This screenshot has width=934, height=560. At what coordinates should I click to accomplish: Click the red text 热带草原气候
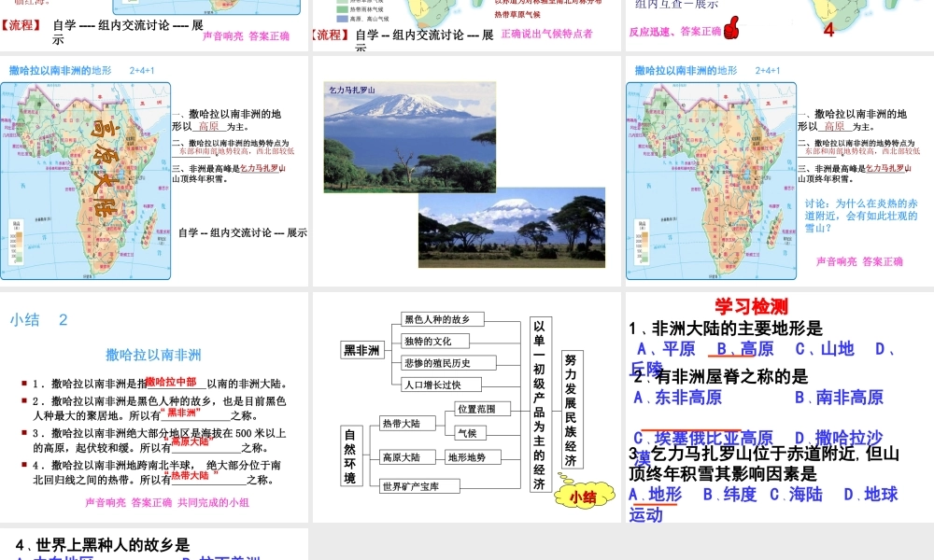[x=517, y=14]
